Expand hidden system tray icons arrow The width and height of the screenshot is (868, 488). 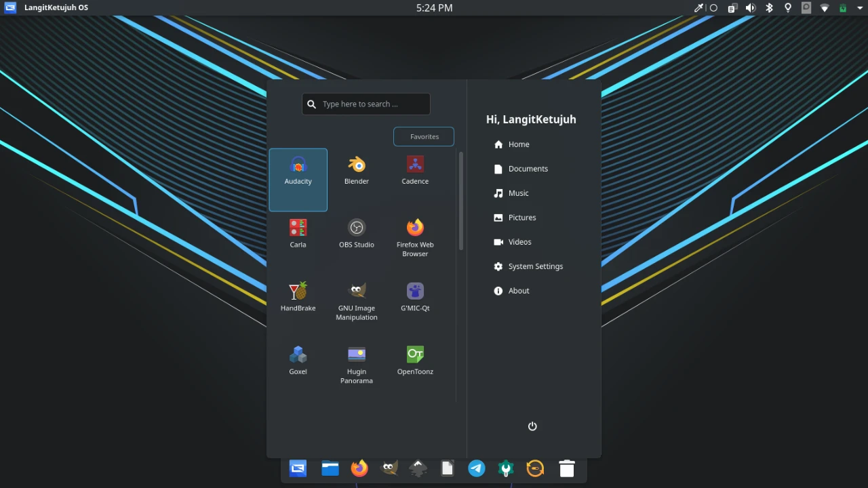click(859, 8)
